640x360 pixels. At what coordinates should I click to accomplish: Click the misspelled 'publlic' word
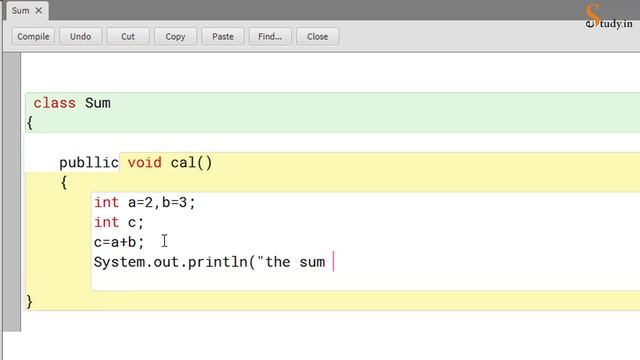click(x=89, y=163)
